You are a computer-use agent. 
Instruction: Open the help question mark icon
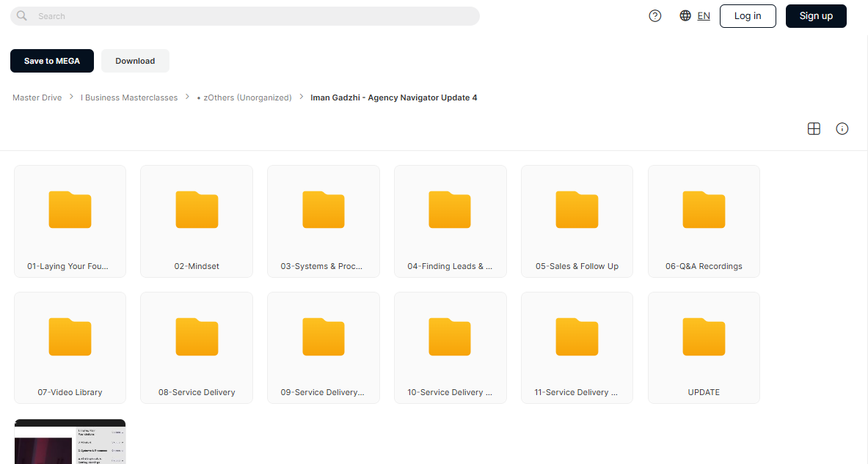(x=655, y=16)
